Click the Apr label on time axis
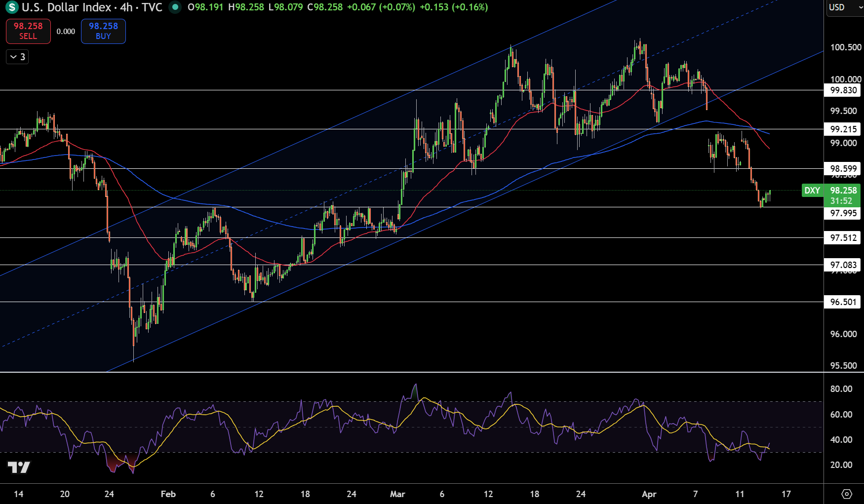The image size is (864, 504). (649, 494)
